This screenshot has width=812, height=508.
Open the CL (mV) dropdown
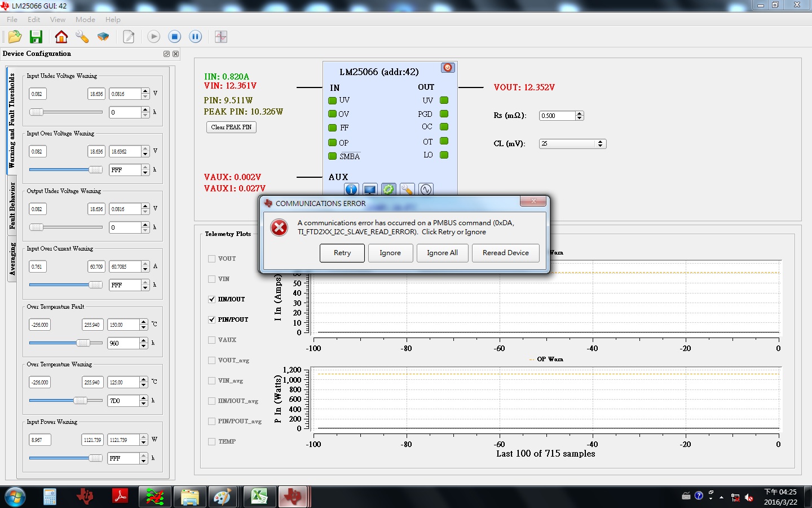click(x=572, y=144)
